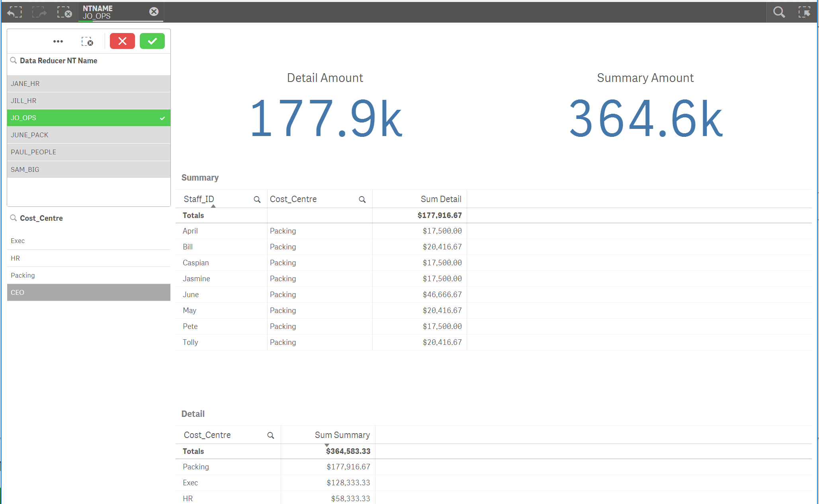The width and height of the screenshot is (819, 504).
Task: Step forward in selections
Action: tap(39, 12)
